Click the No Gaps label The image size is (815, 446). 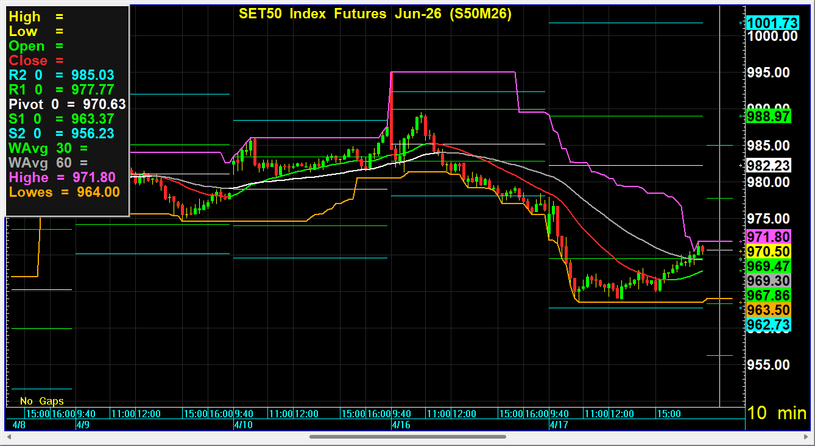click(40, 399)
